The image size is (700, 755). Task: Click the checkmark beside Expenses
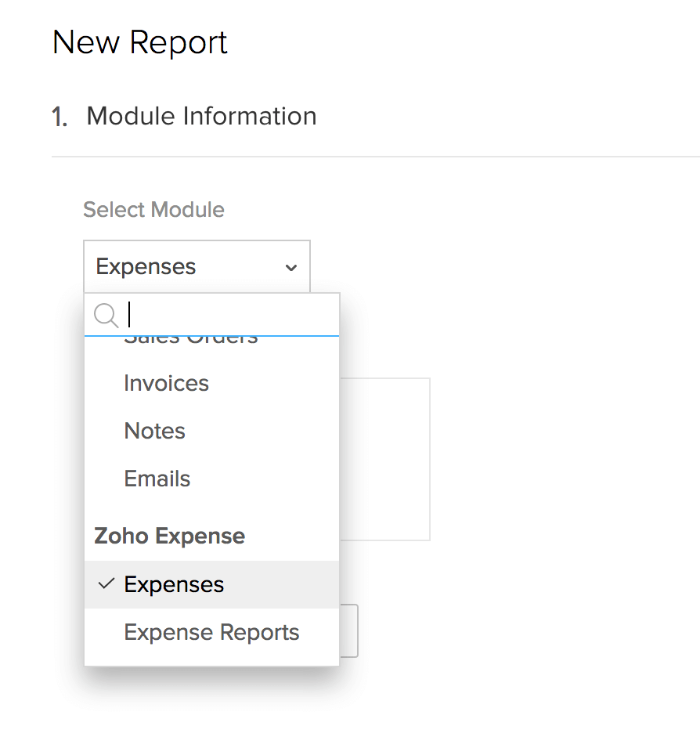coord(106,583)
